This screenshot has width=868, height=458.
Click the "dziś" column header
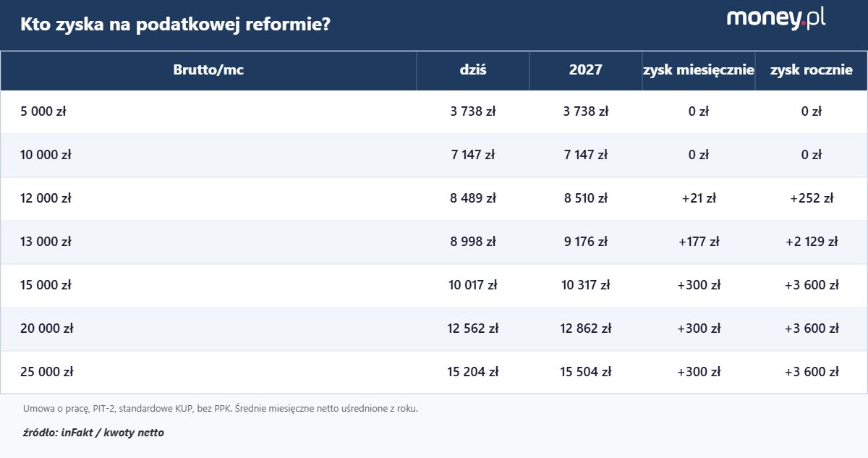click(473, 70)
